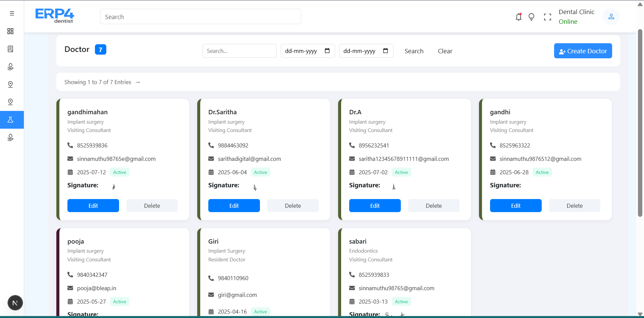644x318 pixels.
Task: Select the flask lab icon in sidebar
Action: coord(10,120)
